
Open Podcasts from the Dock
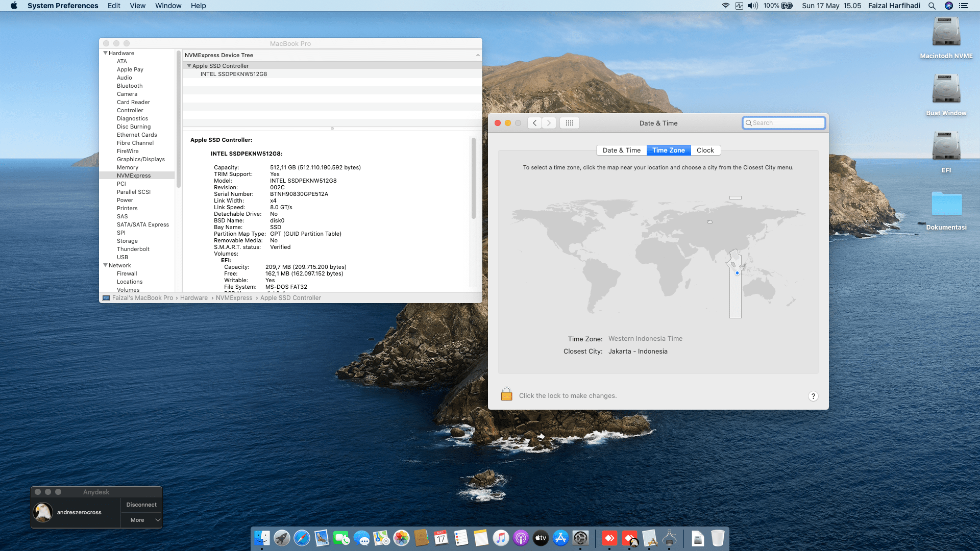[521, 538]
